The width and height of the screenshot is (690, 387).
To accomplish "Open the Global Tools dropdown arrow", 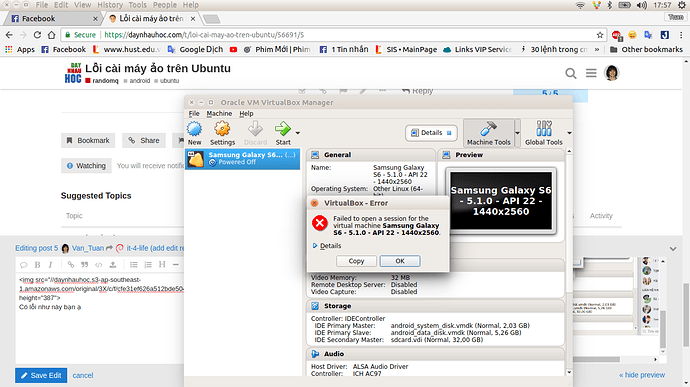I will [569, 133].
